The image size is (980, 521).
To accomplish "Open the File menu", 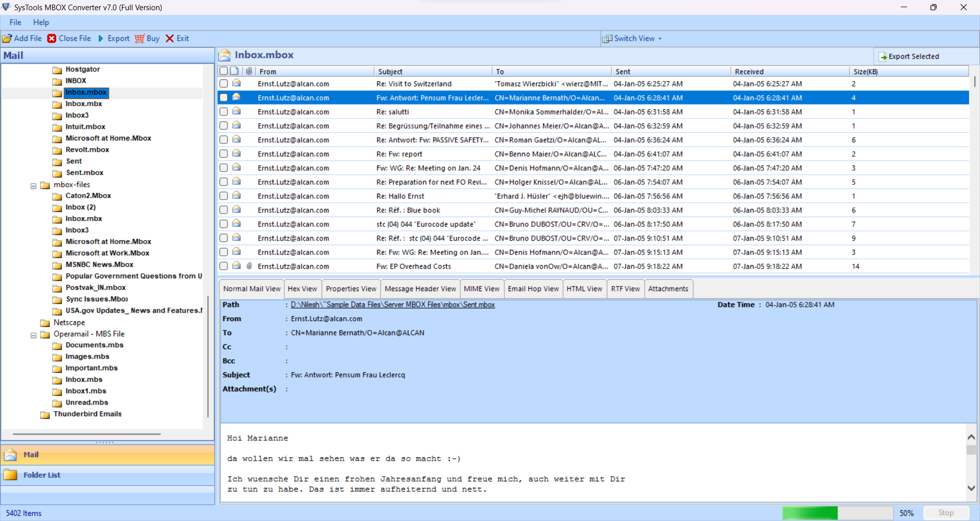I will point(15,22).
